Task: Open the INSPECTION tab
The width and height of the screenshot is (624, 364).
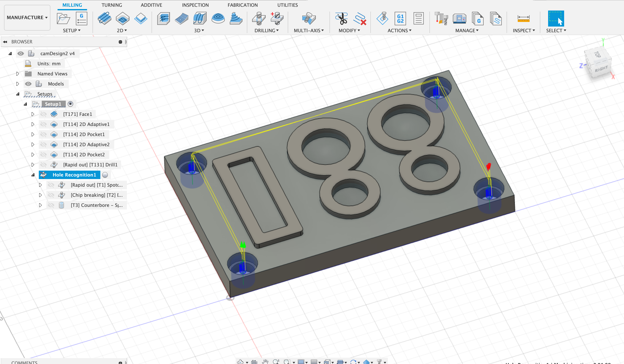Action: 195,5
